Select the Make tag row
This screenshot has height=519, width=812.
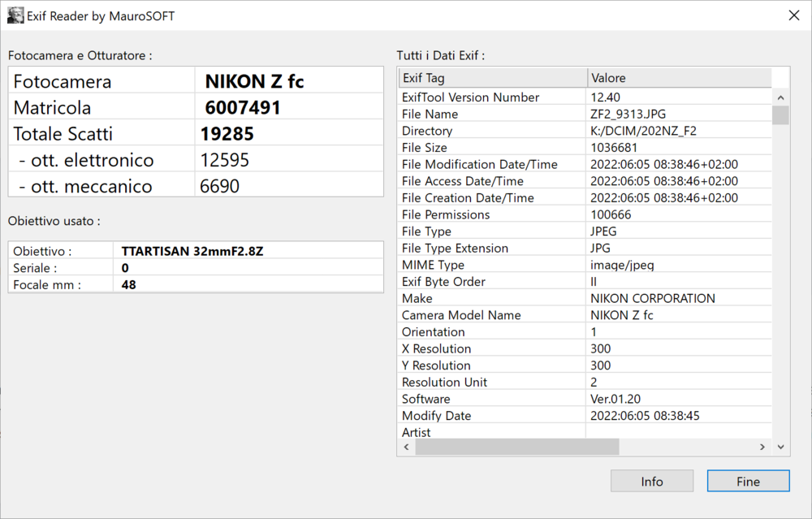[585, 298]
